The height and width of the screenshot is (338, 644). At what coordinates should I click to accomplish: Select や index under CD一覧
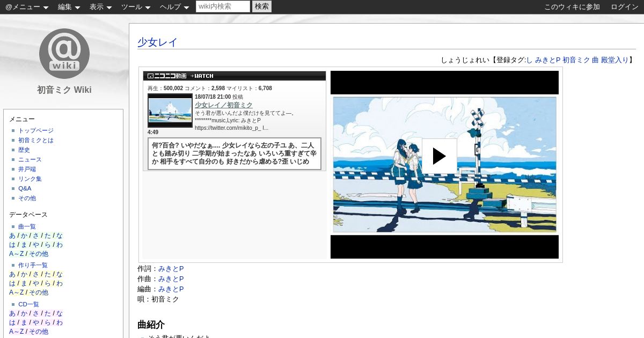[35, 322]
